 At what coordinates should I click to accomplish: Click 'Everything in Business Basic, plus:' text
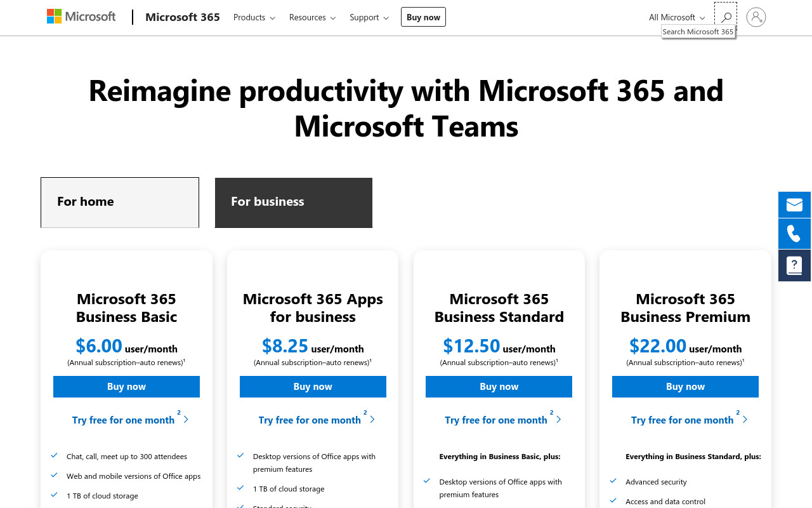500,457
